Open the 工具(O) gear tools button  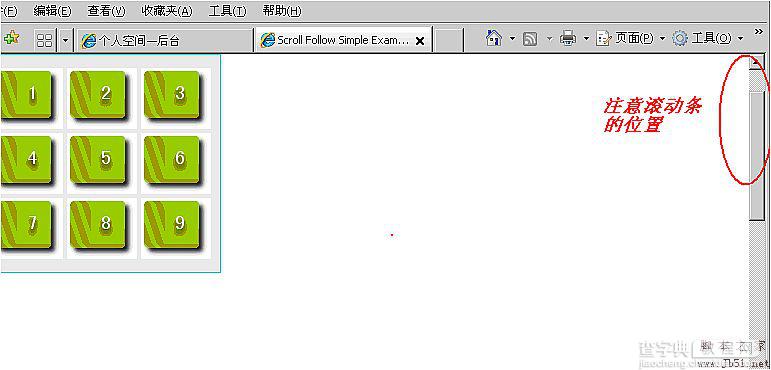[703, 38]
